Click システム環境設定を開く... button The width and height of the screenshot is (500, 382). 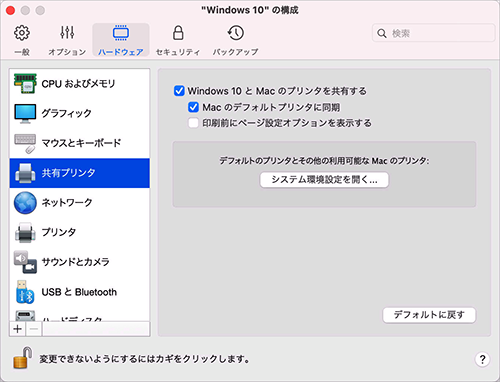(324, 180)
